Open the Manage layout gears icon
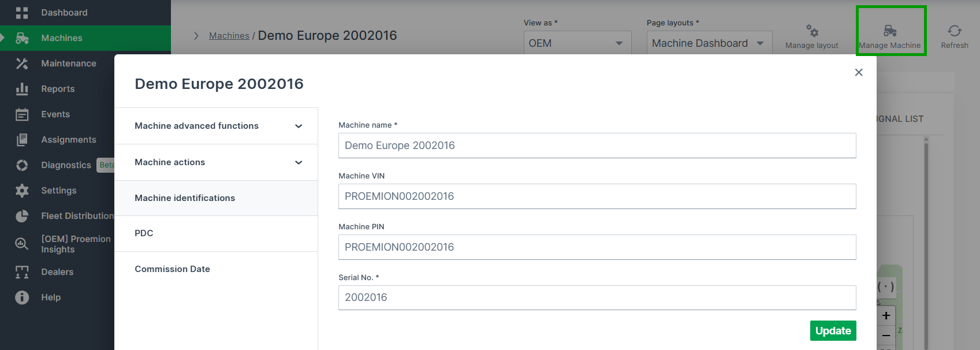 click(x=812, y=31)
